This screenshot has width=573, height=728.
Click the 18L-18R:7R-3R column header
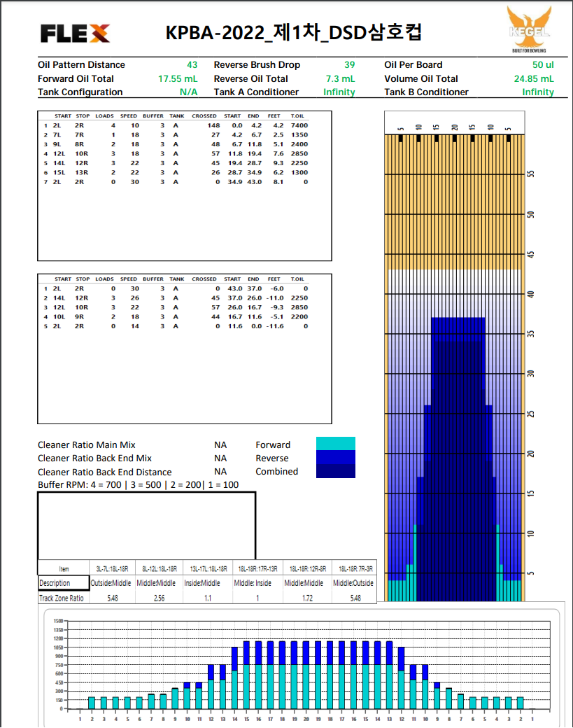click(355, 568)
